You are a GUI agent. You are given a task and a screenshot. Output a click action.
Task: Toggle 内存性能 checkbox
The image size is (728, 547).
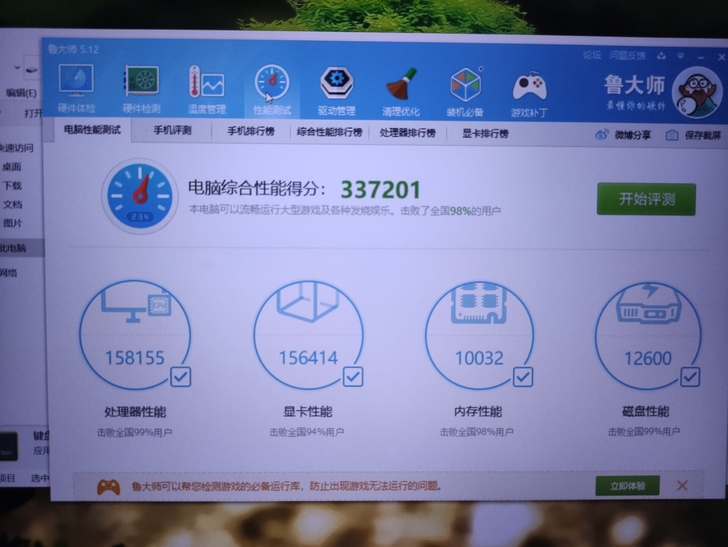(523, 377)
